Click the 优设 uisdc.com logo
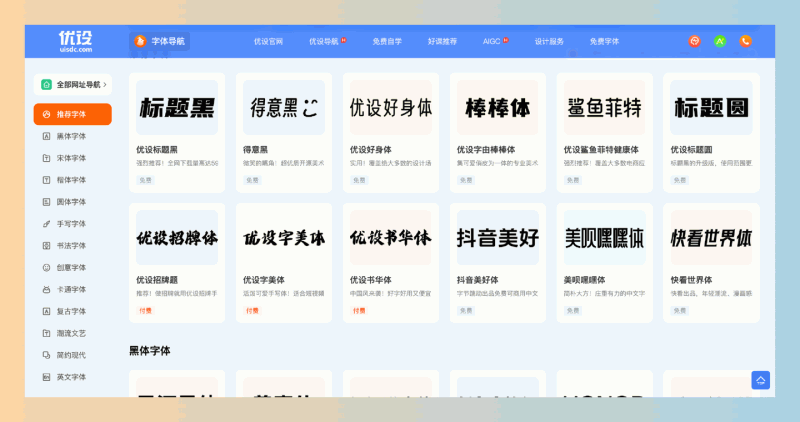800x422 pixels. click(x=76, y=41)
